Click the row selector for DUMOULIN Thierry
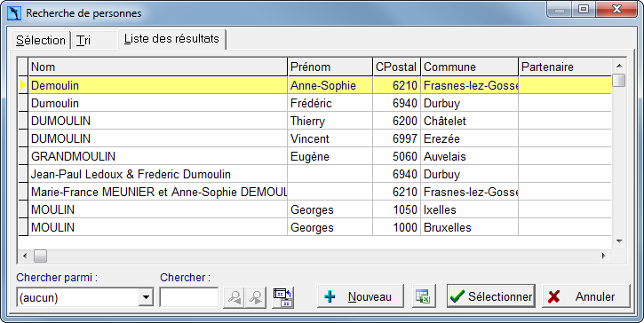Screen dimensions: 644x323 [x=23, y=121]
